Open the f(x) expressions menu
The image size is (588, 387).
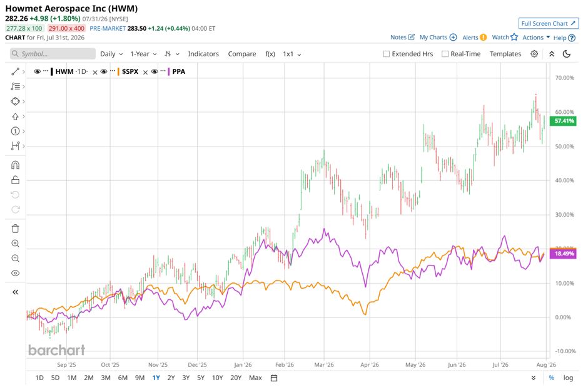click(x=270, y=54)
